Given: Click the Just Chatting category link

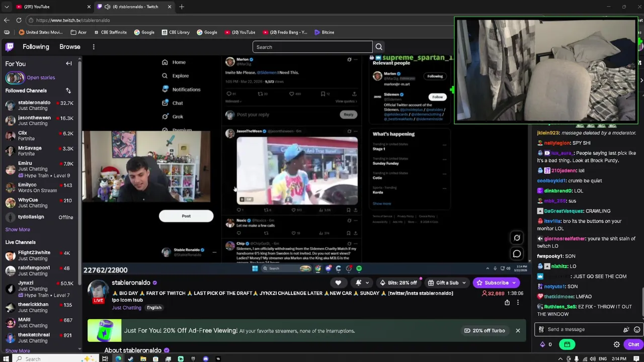Looking at the screenshot, I should coord(126,308).
